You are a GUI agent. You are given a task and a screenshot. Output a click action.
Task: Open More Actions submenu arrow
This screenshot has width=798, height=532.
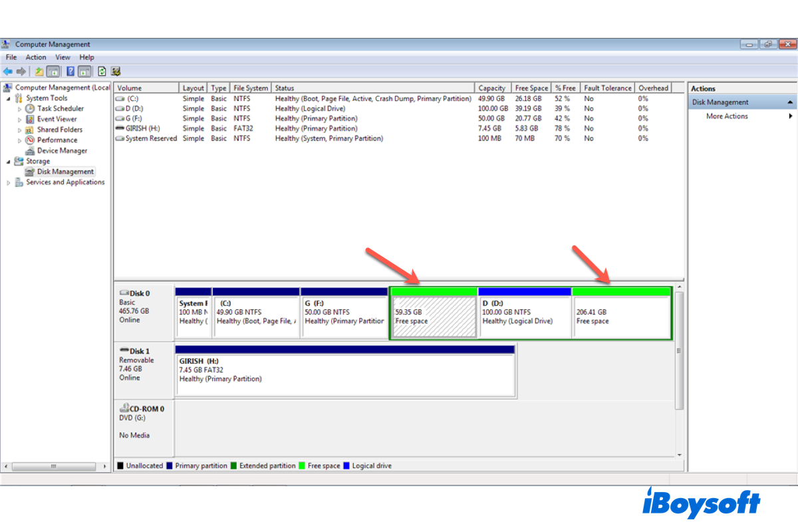(790, 116)
